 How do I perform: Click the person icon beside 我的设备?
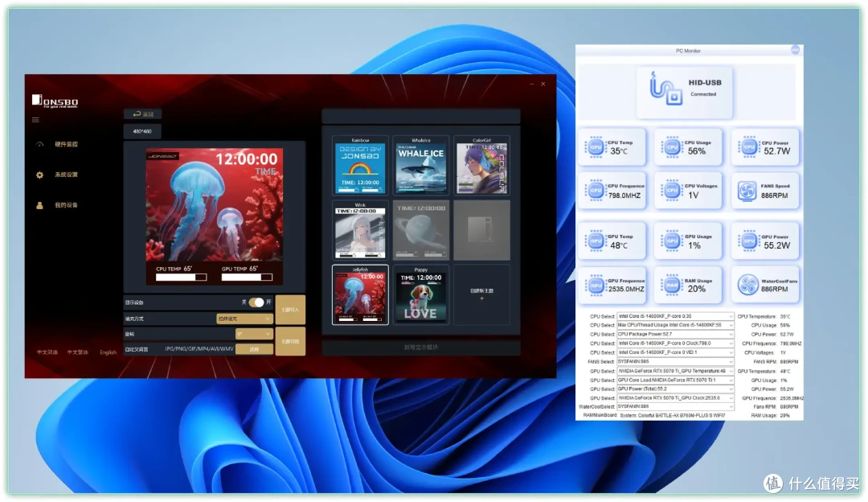[x=39, y=205]
